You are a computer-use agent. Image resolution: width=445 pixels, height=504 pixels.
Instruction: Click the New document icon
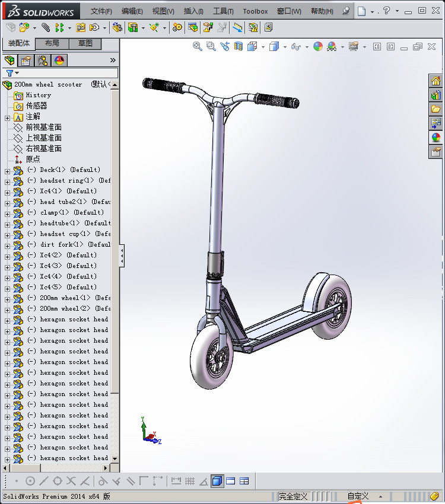362,11
